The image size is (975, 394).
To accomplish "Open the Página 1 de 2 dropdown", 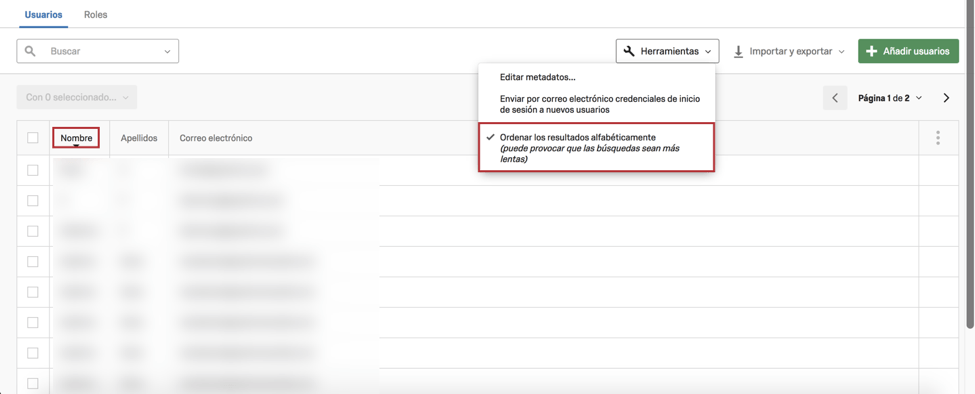I will point(890,98).
